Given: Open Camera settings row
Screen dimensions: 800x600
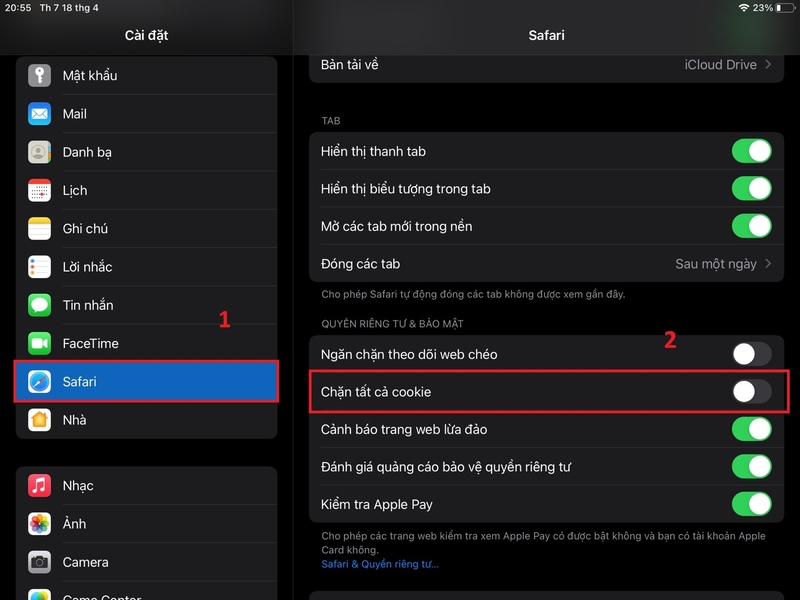Looking at the screenshot, I should point(146,562).
